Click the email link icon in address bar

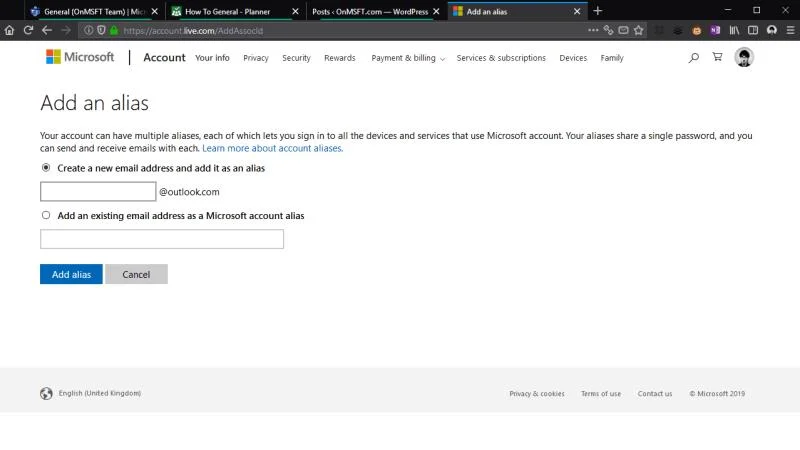tap(623, 31)
